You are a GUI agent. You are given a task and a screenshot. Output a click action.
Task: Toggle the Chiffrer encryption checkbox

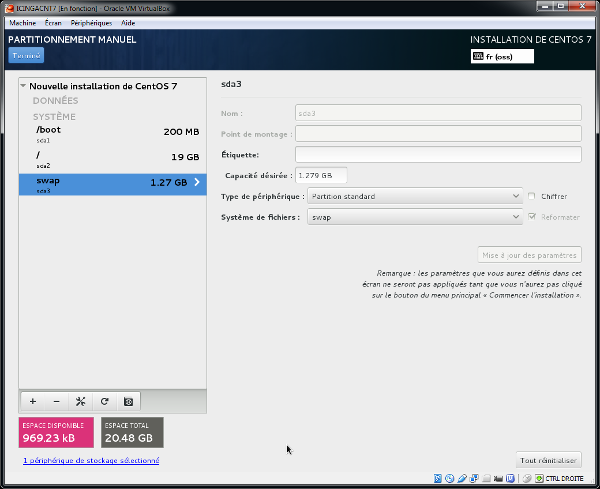tap(532, 196)
